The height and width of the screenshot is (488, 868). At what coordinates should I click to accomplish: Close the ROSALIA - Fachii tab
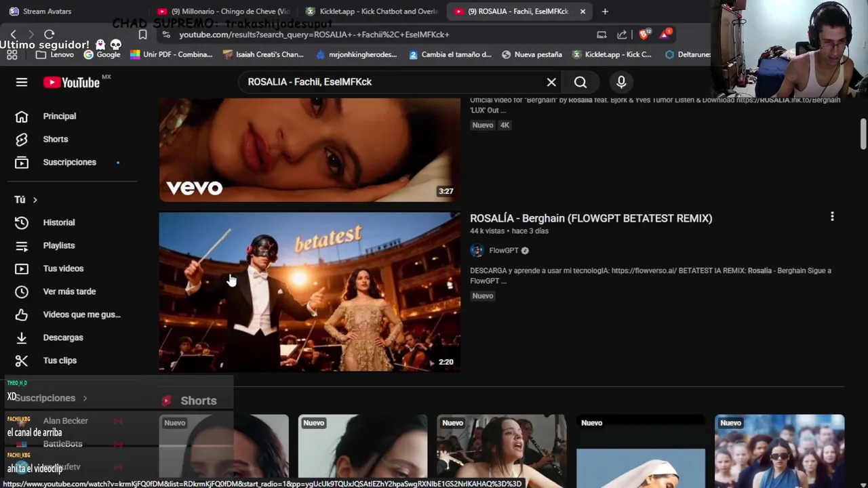point(583,12)
